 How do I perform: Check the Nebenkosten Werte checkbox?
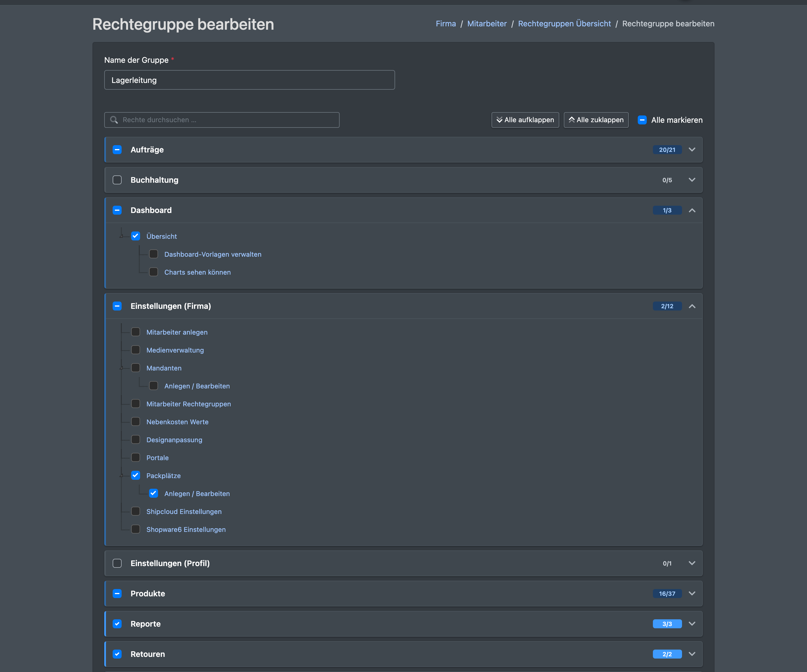(x=136, y=421)
